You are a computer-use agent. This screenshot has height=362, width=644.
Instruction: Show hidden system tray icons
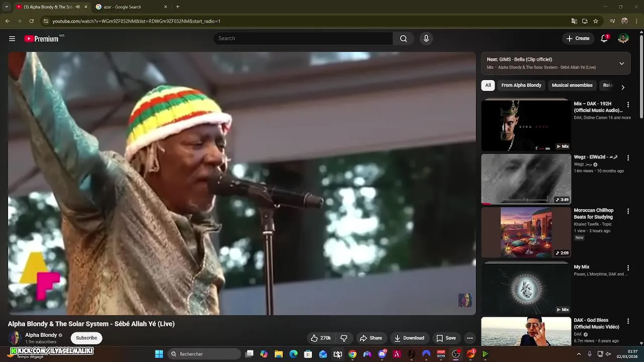point(579,354)
